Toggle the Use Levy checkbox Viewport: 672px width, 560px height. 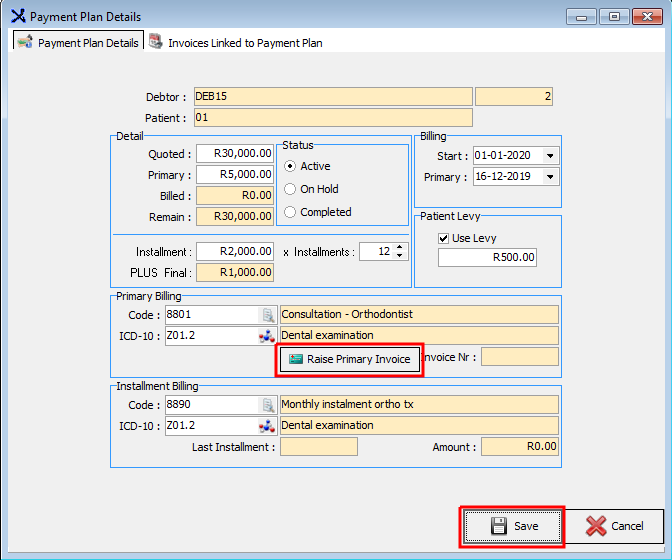444,238
